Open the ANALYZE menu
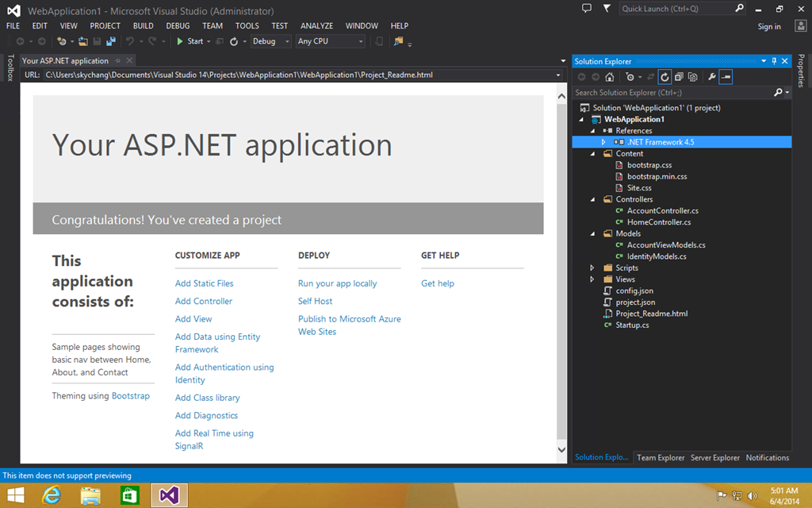This screenshot has width=812, height=508. (x=317, y=26)
